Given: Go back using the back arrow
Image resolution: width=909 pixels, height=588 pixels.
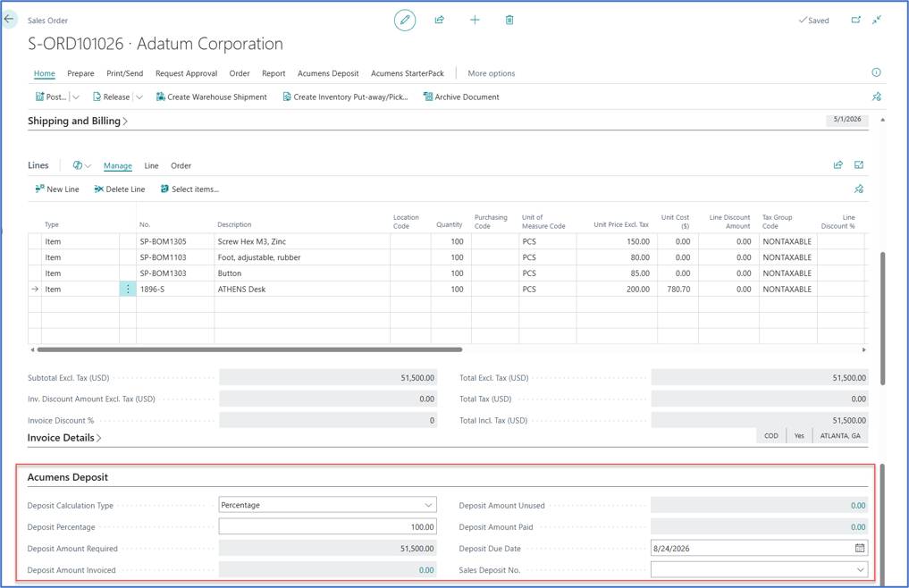Looking at the screenshot, I should pos(9,19).
